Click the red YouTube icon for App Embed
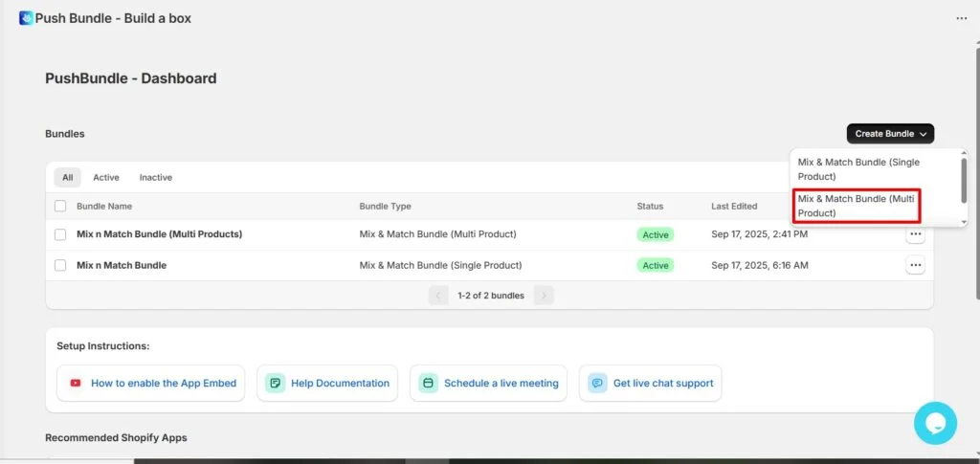The width and height of the screenshot is (980, 464). [x=76, y=383]
